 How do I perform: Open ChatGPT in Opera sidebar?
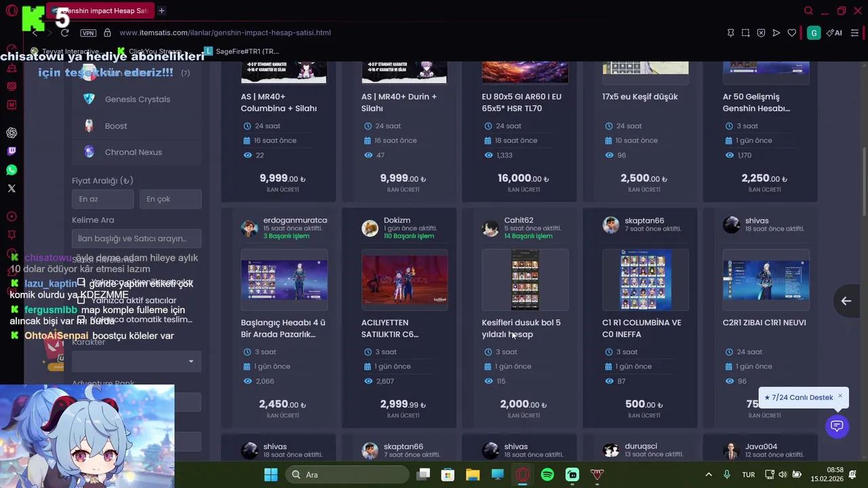12,133
